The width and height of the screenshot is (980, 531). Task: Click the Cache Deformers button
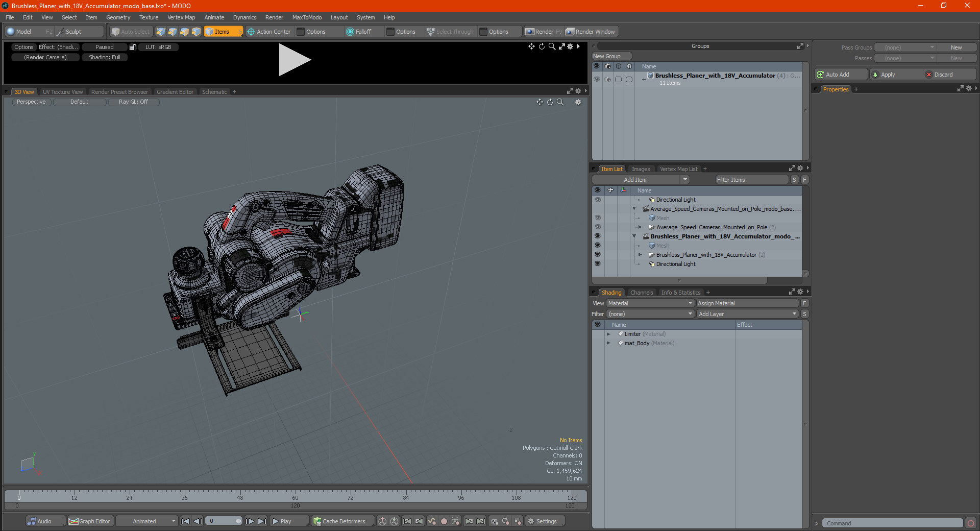pos(340,521)
